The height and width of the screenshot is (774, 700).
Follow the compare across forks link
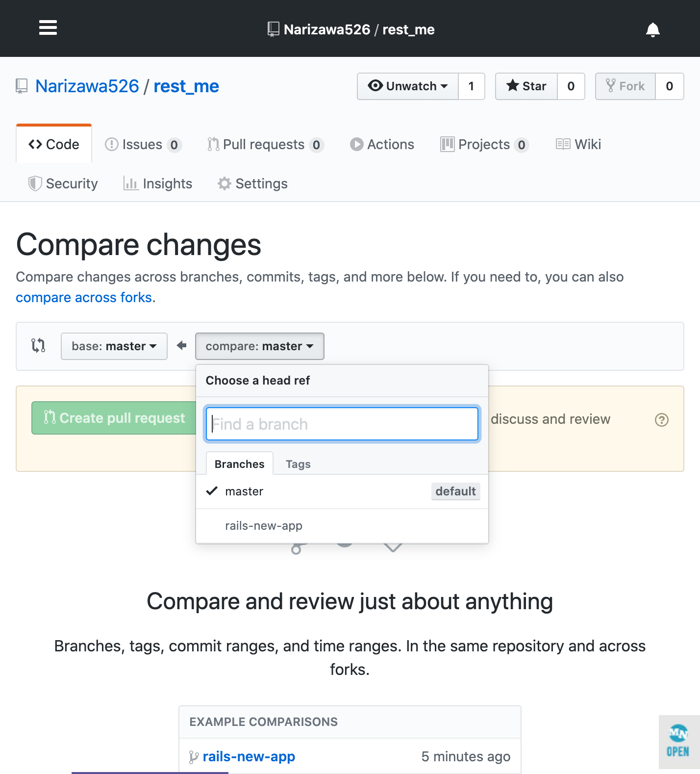84,298
